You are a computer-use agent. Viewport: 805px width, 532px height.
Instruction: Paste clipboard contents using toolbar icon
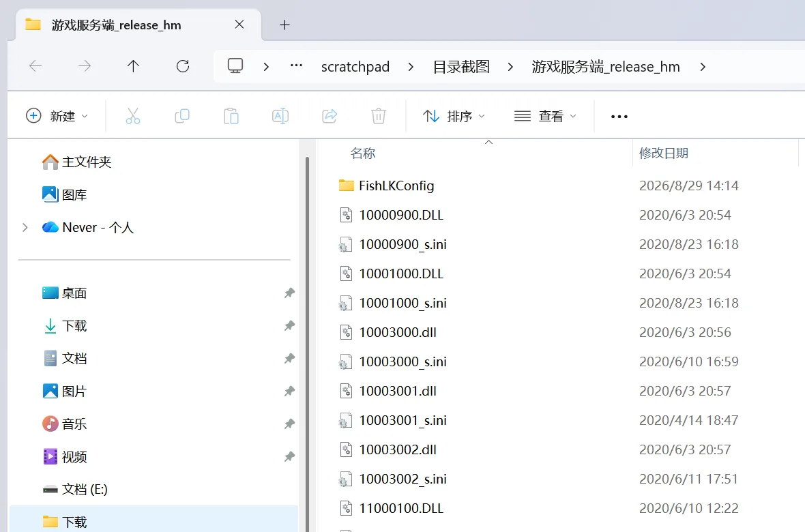coord(231,116)
